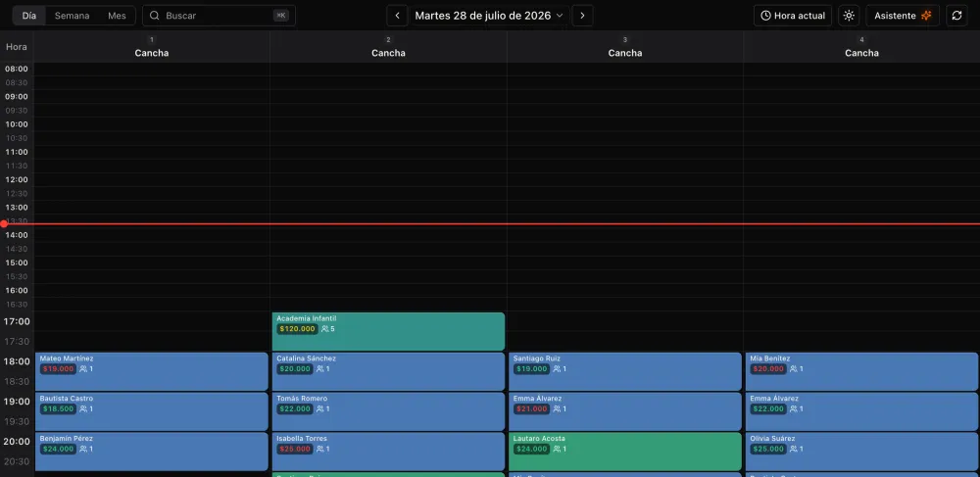
Task: Click the ⌘K shortcut badge
Action: [281, 16]
